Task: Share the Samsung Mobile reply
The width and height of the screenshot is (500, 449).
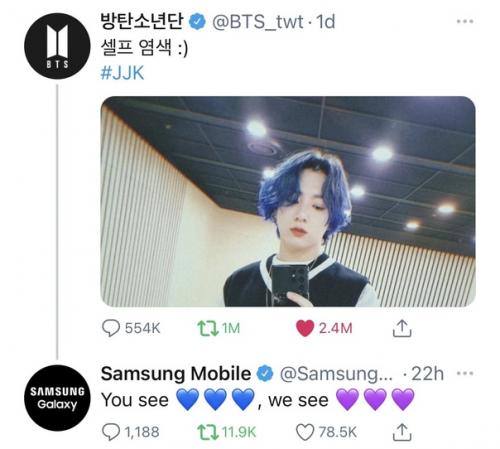Action: pos(402,432)
